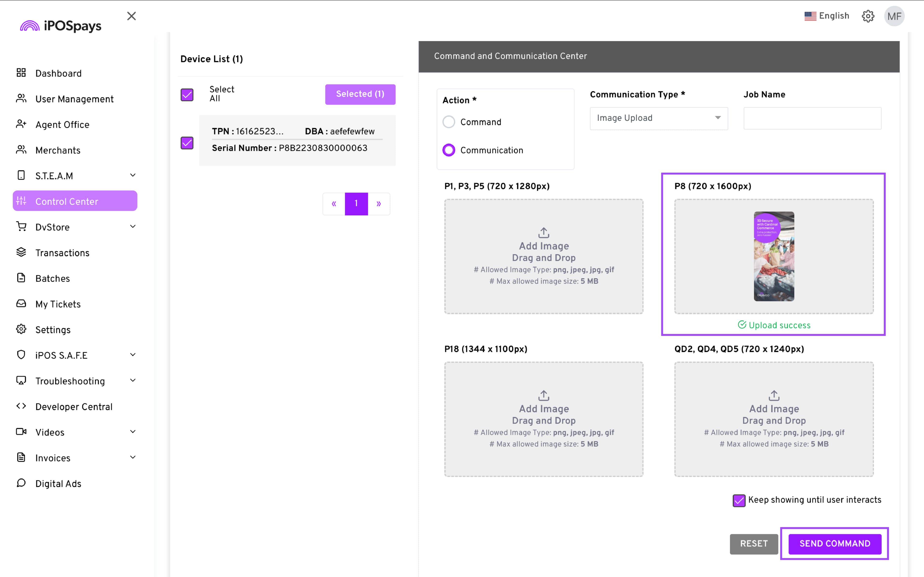Click the Dashboard grid icon
The image size is (924, 577).
tap(21, 73)
